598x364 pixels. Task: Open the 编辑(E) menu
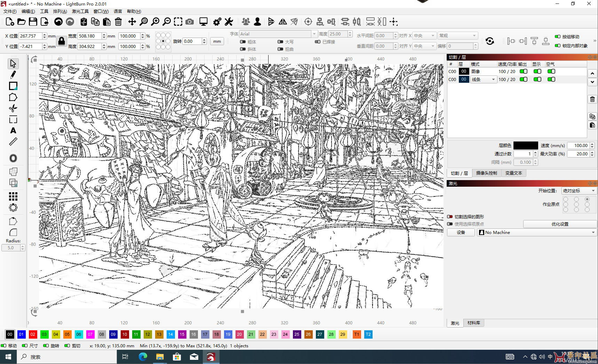pos(28,11)
